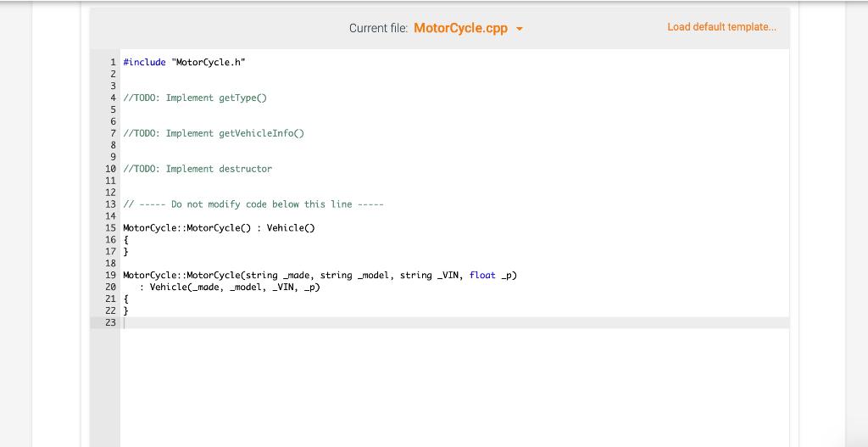Place cursor on empty line 11
The image size is (868, 447).
click(x=454, y=181)
